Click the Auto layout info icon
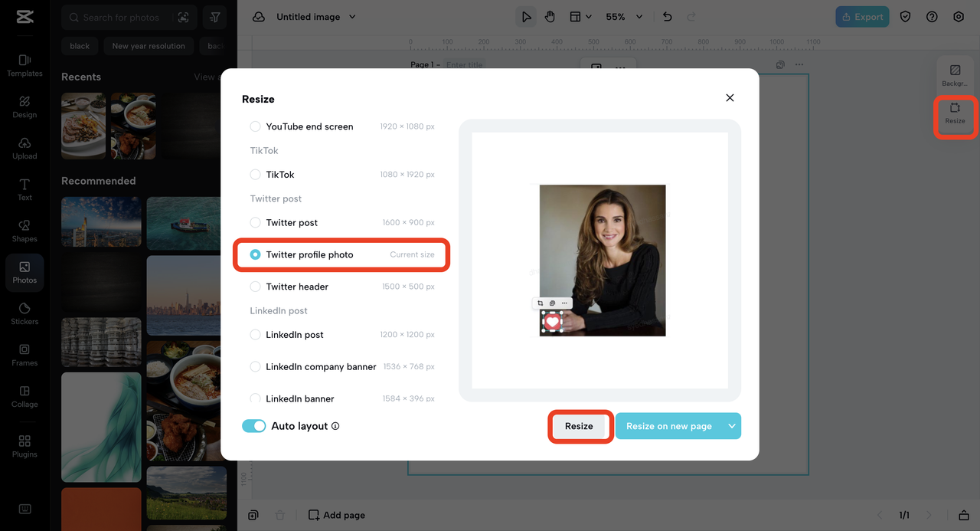Image resolution: width=980 pixels, height=531 pixels. click(x=335, y=426)
